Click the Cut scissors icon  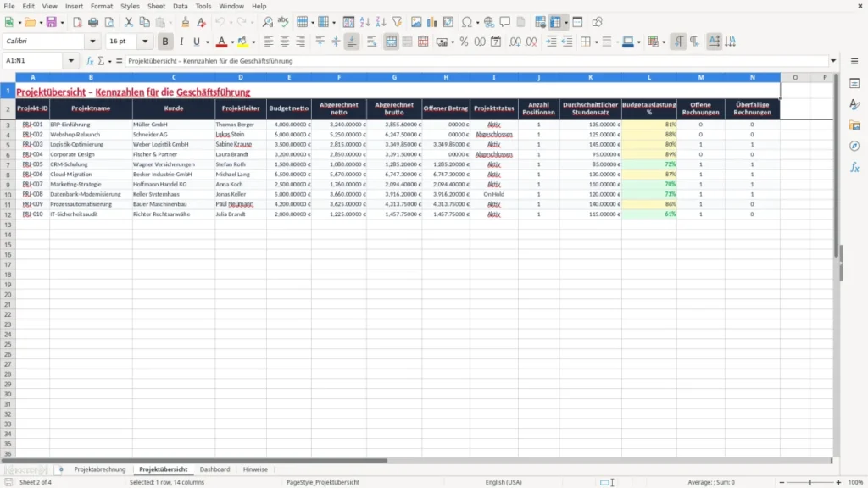[129, 22]
